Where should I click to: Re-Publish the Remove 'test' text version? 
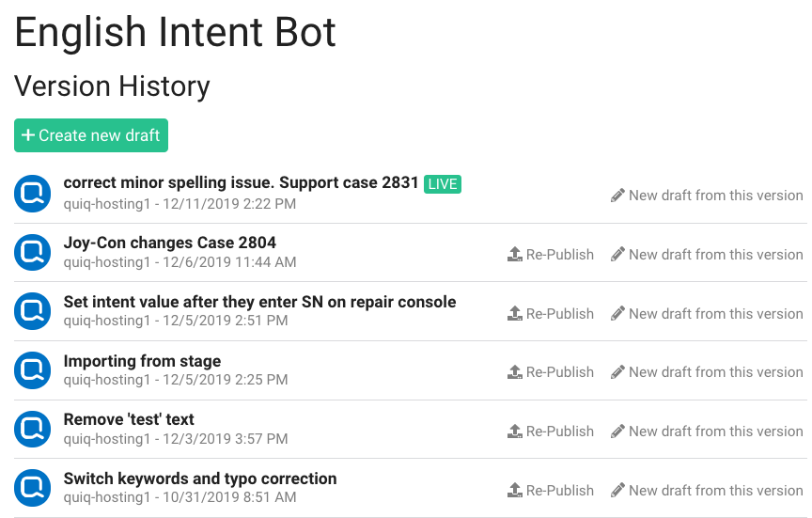(x=551, y=431)
